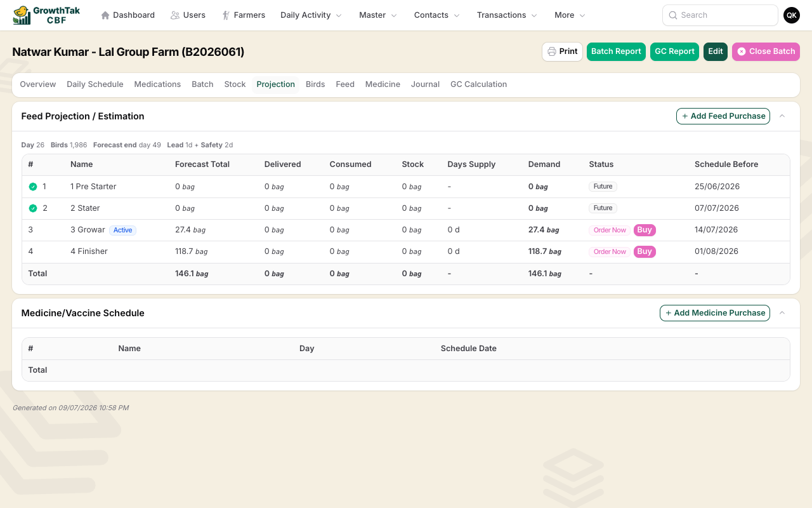Click the Future status for Pre Starter

pyautogui.click(x=603, y=187)
